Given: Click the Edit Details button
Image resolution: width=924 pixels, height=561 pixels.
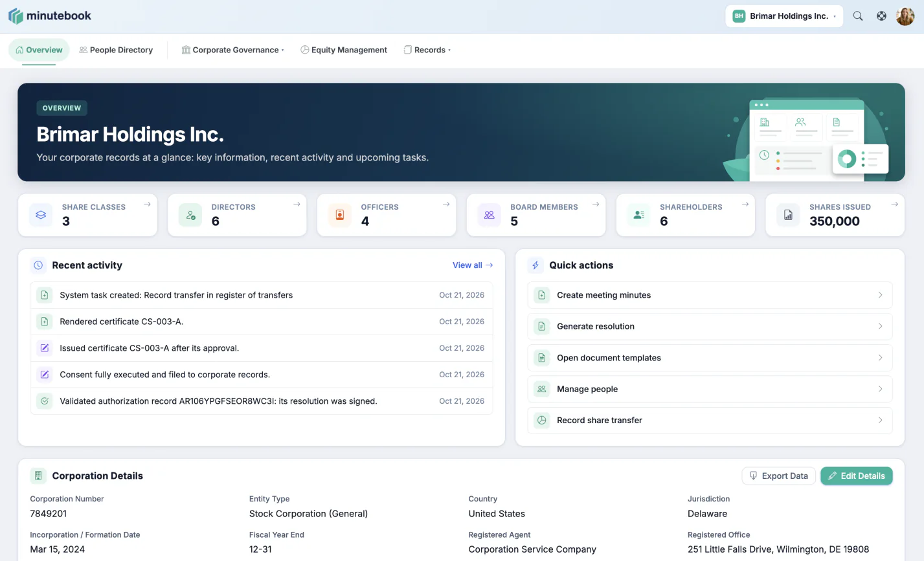Looking at the screenshot, I should 857,476.
